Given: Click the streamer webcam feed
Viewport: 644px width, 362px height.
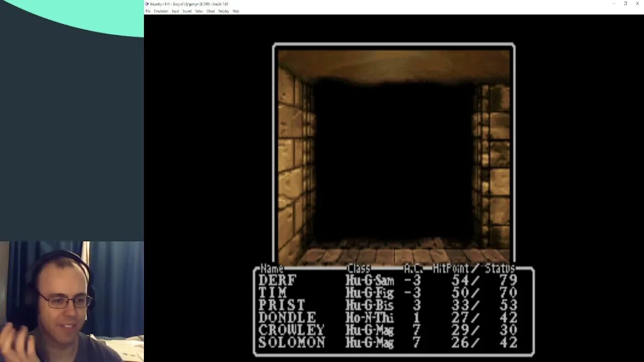Looking at the screenshot, I should 72,302.
